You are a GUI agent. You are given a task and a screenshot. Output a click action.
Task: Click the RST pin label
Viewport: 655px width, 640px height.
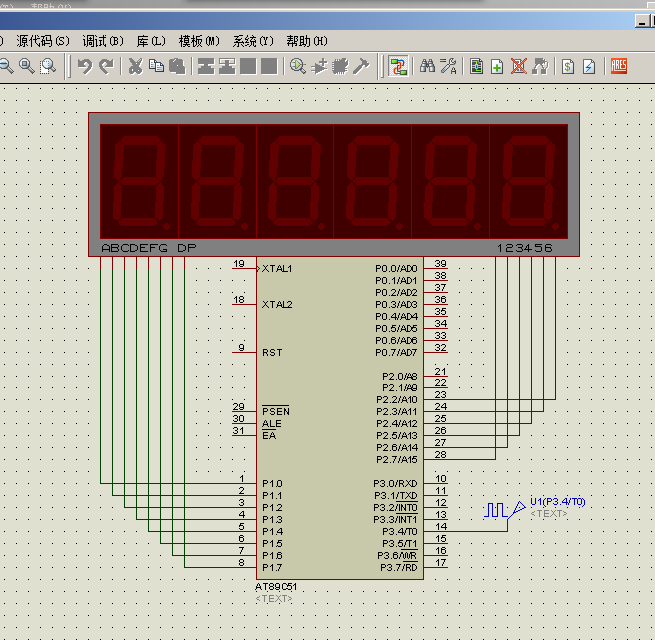pos(272,353)
